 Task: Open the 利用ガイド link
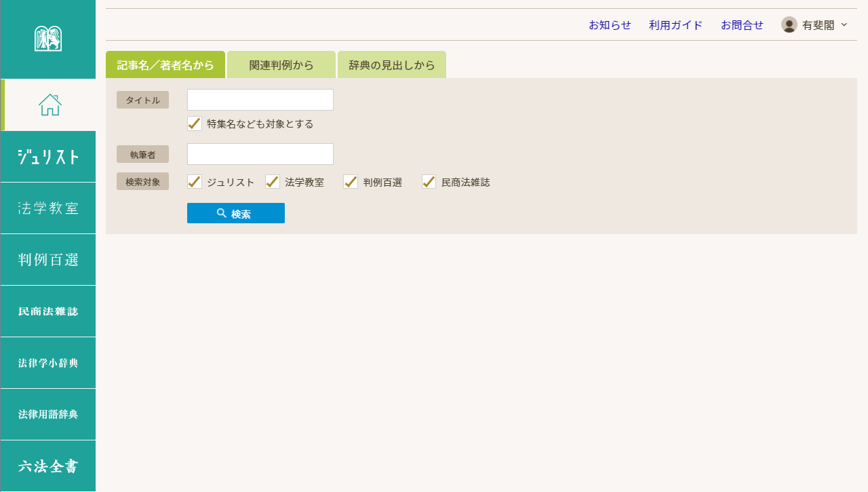click(x=676, y=25)
